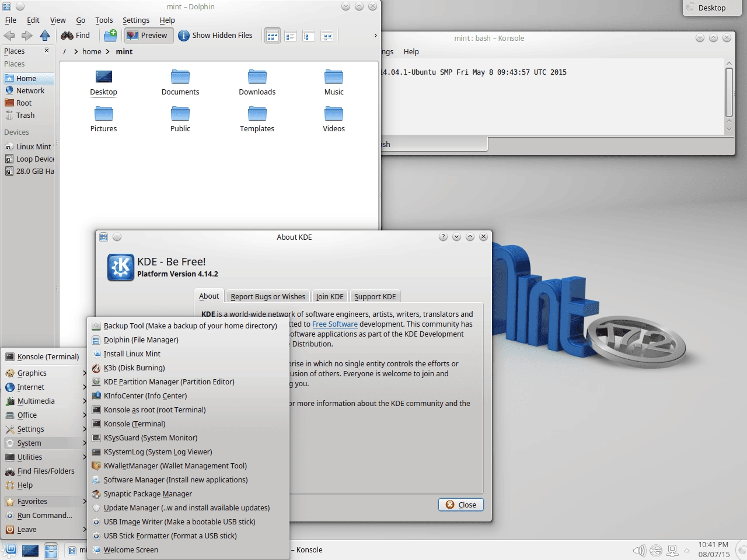Switch to Compact view mode in Dolphin
Image resolution: width=747 pixels, height=560 pixels.
pyautogui.click(x=291, y=36)
